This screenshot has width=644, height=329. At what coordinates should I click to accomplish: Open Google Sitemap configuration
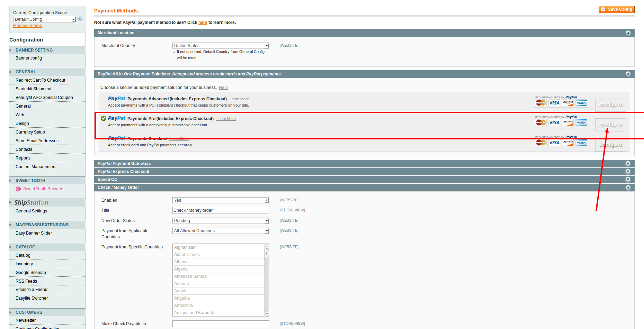coord(31,273)
